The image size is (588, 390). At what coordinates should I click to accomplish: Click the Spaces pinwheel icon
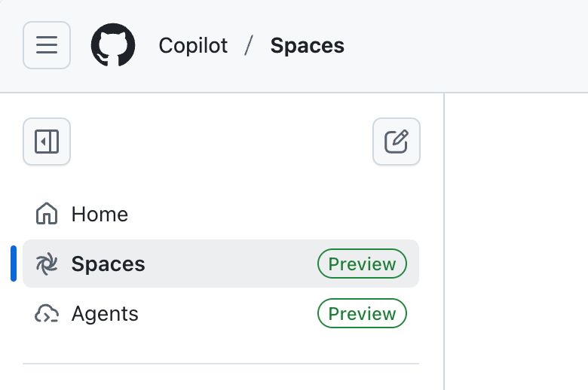click(47, 264)
